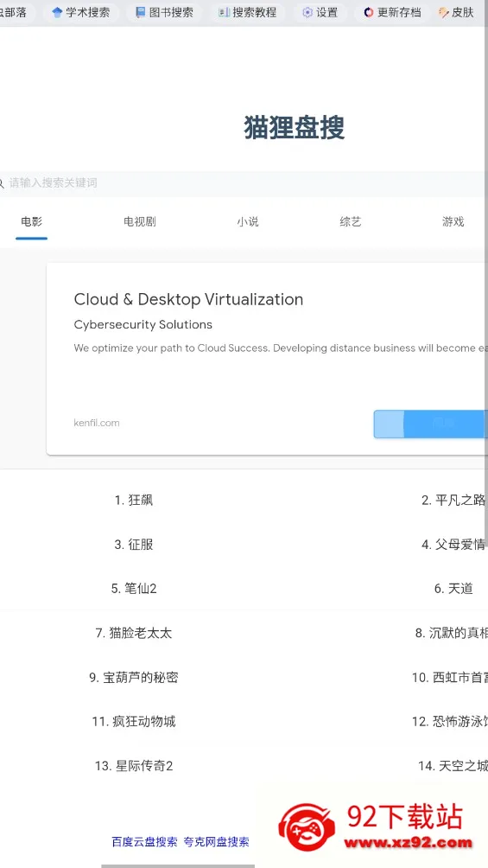Viewport: 488px width, 868px height.
Task: Click the 猫狸盘搜 site title
Action: [295, 128]
